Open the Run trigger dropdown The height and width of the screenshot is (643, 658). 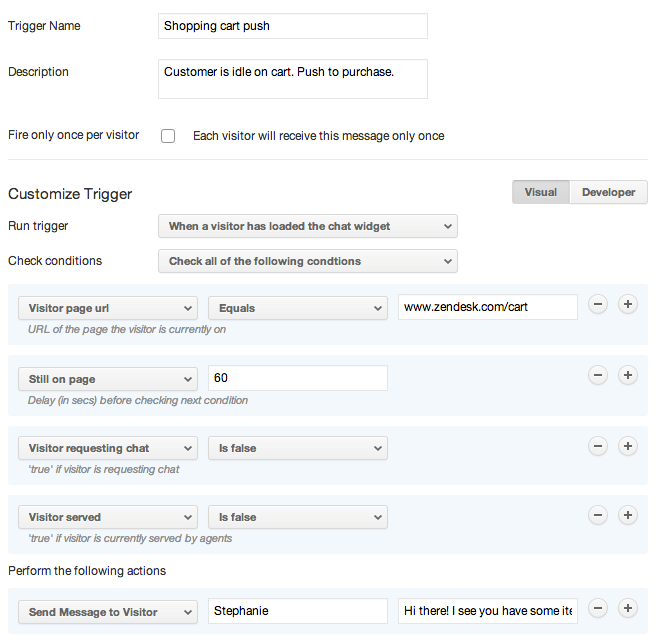coord(307,226)
